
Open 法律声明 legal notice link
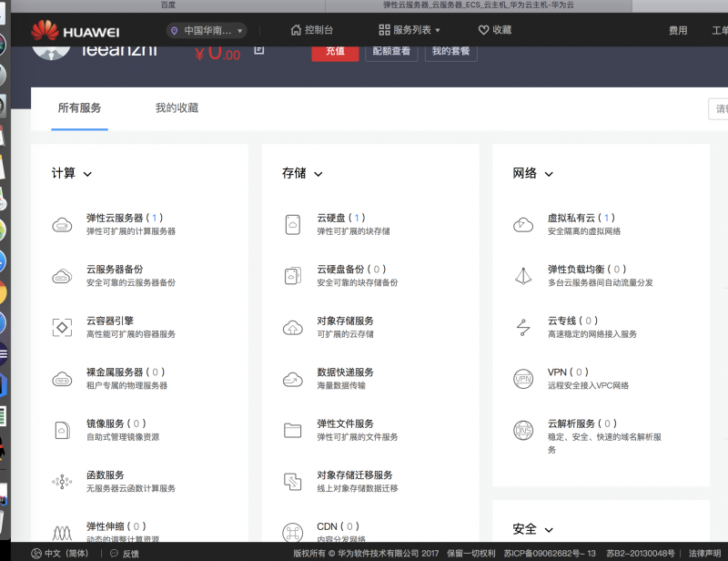tap(704, 554)
